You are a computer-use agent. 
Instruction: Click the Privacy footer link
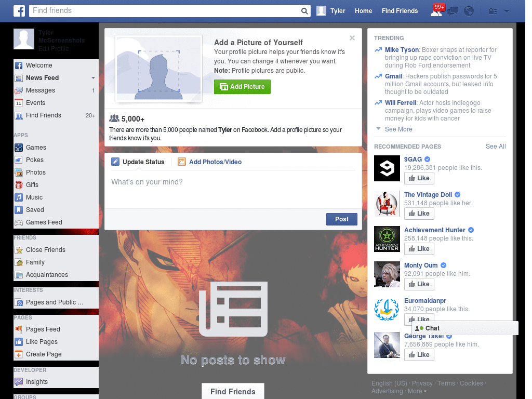(x=422, y=383)
